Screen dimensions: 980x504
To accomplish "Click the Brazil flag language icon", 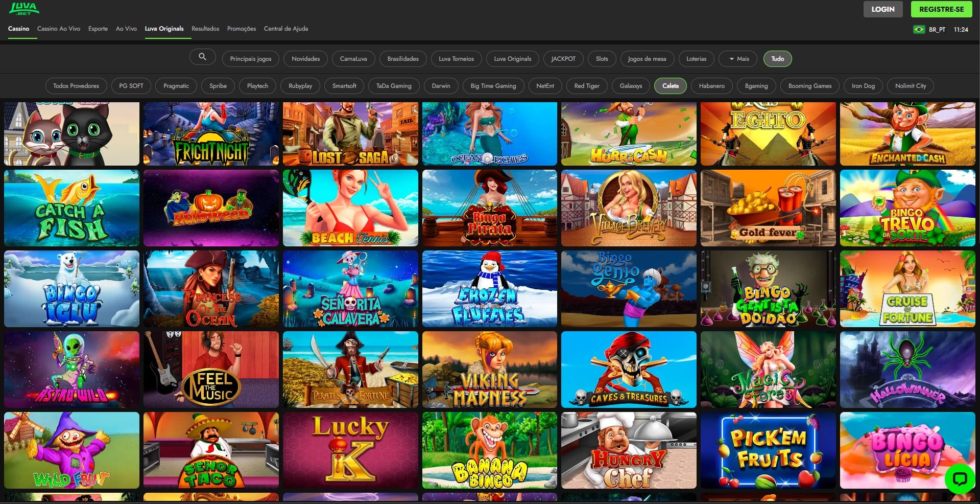I will tap(919, 30).
